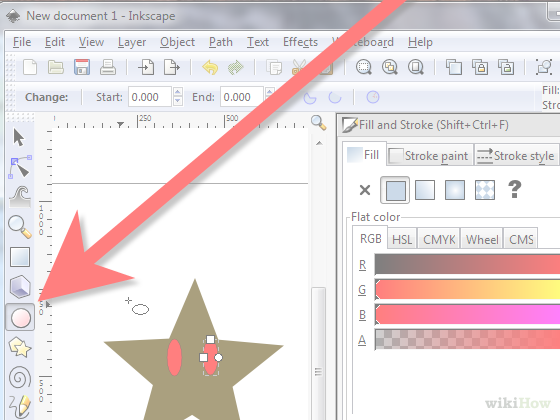Switch to Stroke paint tab

point(430,156)
